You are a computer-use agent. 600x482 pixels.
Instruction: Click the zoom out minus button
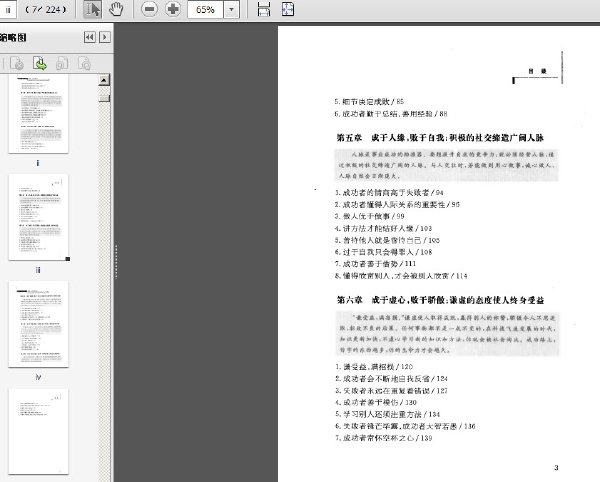point(149,9)
